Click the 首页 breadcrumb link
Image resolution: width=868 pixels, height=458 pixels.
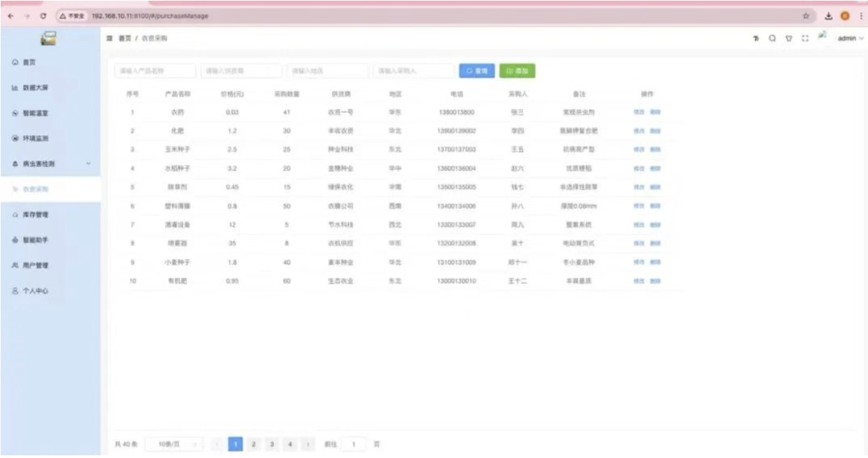point(125,39)
